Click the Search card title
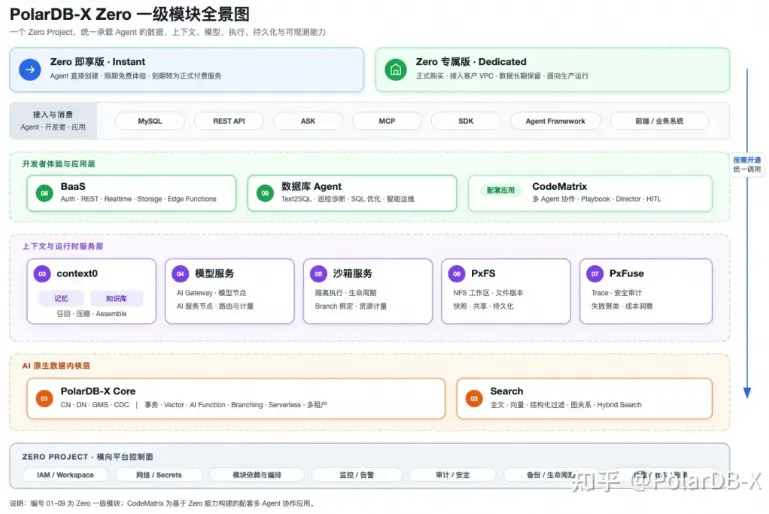Screen dimensions: 769x514 [x=507, y=391]
